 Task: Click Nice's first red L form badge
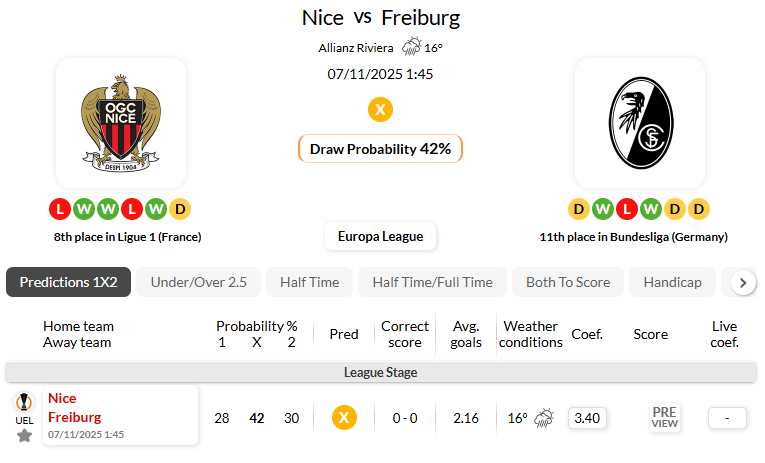click(59, 209)
